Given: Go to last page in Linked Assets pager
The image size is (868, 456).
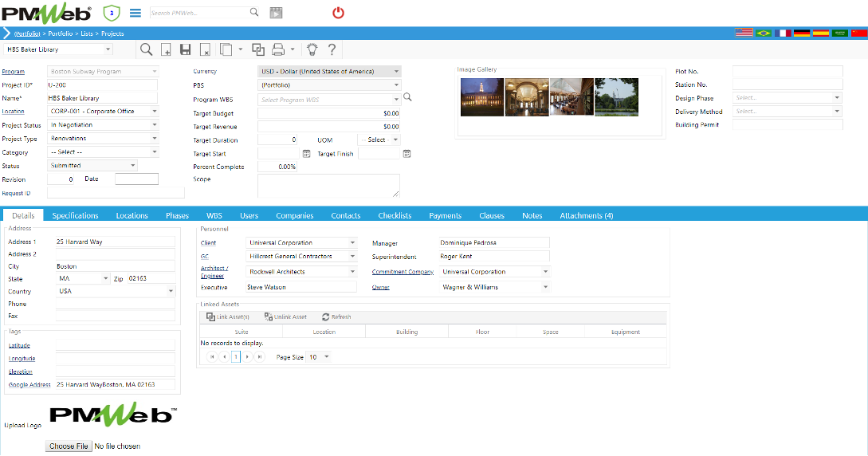Looking at the screenshot, I should (x=260, y=357).
